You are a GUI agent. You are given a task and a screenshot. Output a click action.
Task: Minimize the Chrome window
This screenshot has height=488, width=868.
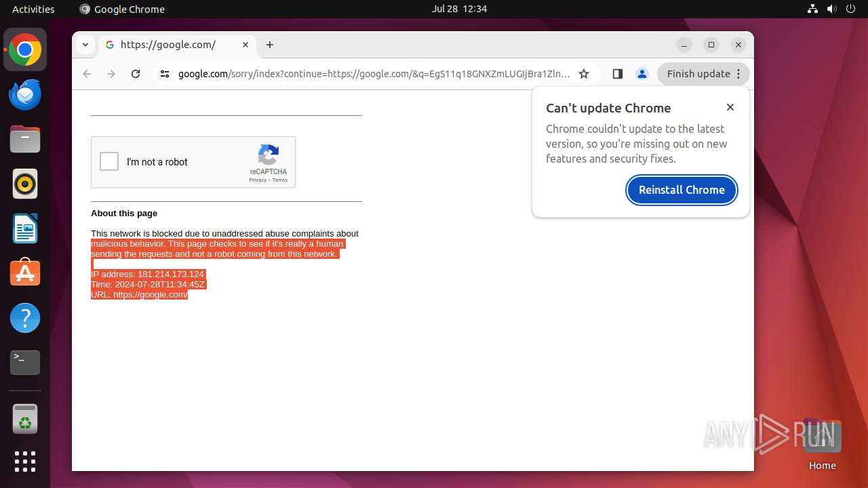(684, 45)
